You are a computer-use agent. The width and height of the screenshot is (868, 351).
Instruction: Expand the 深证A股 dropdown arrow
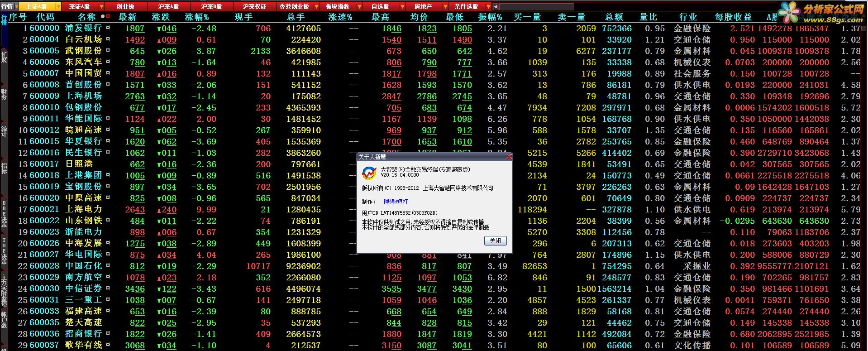tap(101, 6)
